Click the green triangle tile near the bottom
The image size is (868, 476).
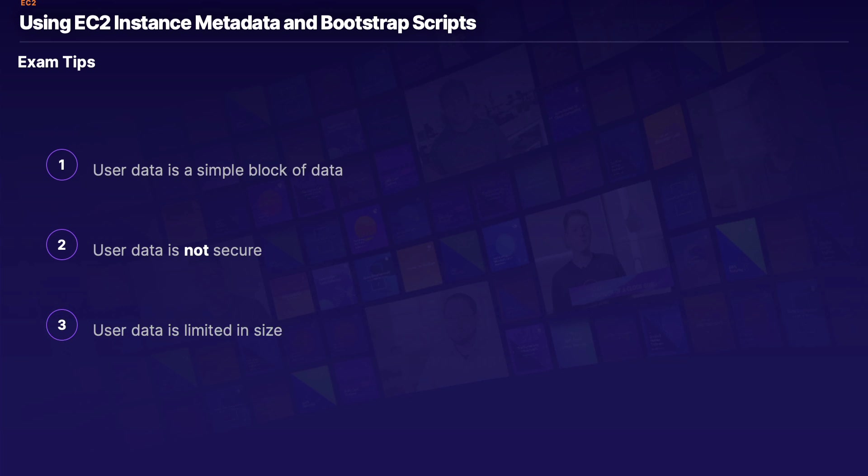[x=316, y=385]
